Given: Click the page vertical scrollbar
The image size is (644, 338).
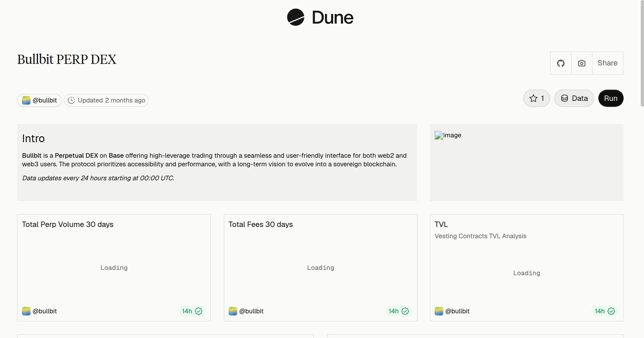Looking at the screenshot, I should click(642, 54).
